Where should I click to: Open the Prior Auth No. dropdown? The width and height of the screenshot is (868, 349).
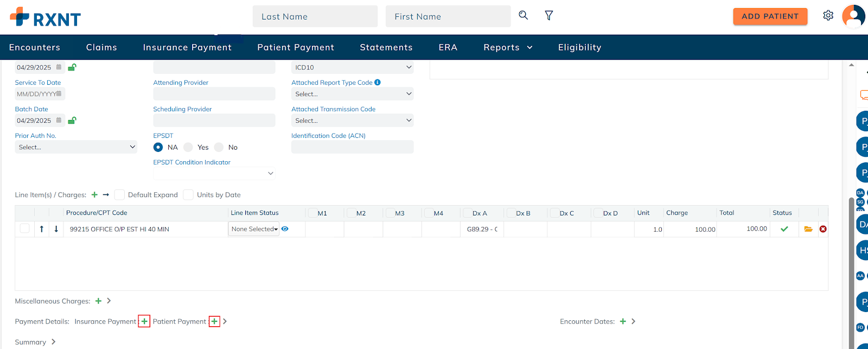coord(76,147)
